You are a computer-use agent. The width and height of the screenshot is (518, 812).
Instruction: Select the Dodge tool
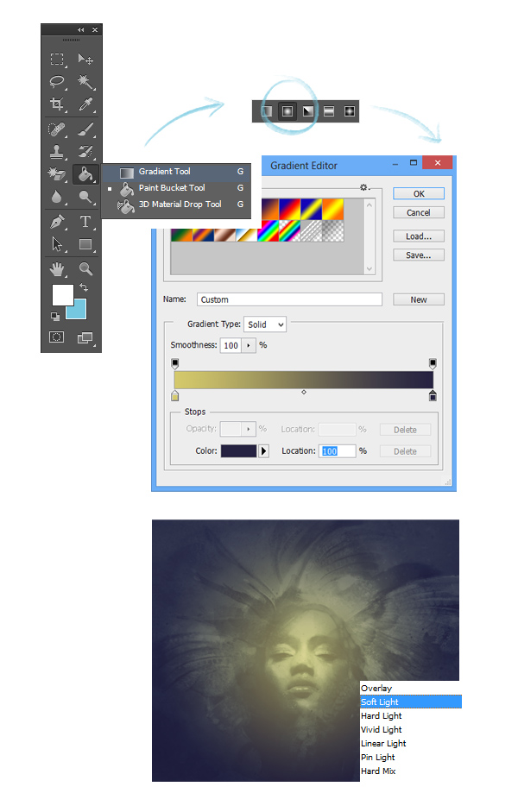[85, 197]
